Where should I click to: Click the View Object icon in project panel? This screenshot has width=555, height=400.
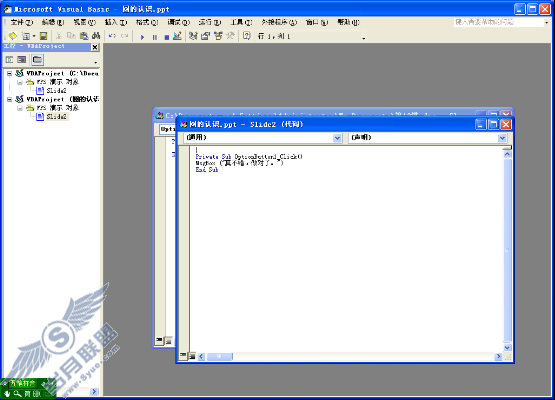(22, 60)
